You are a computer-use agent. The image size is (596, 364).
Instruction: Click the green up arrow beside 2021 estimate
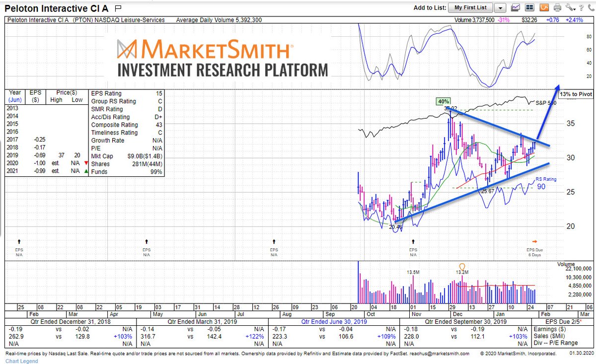pos(86,171)
